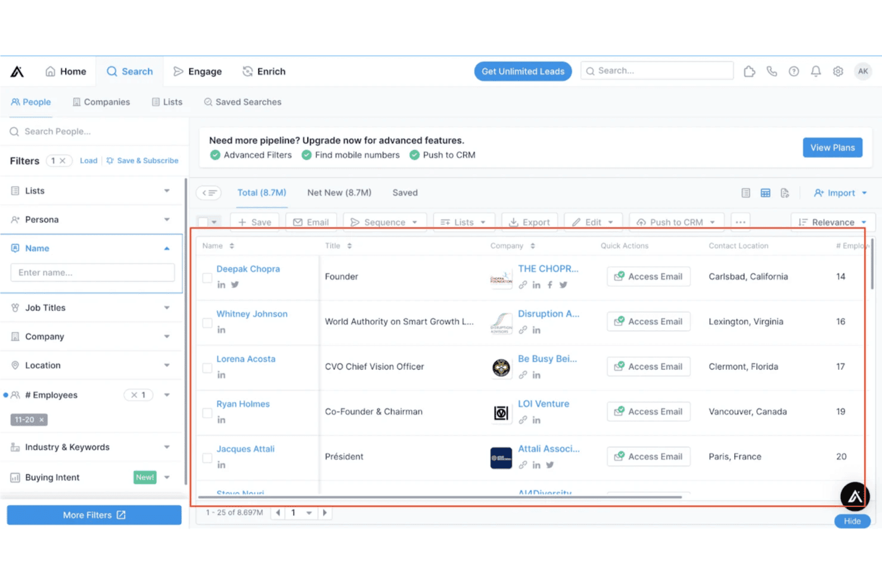The height and width of the screenshot is (588, 882).
Task: Open the notifications bell
Action: point(816,71)
